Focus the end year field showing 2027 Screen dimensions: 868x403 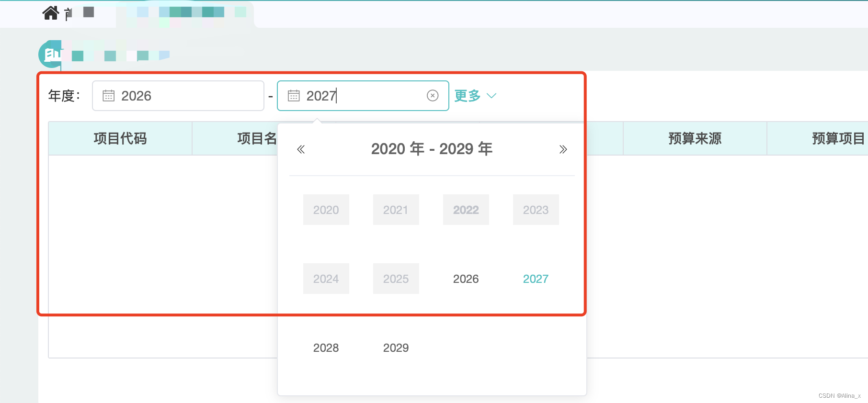363,96
